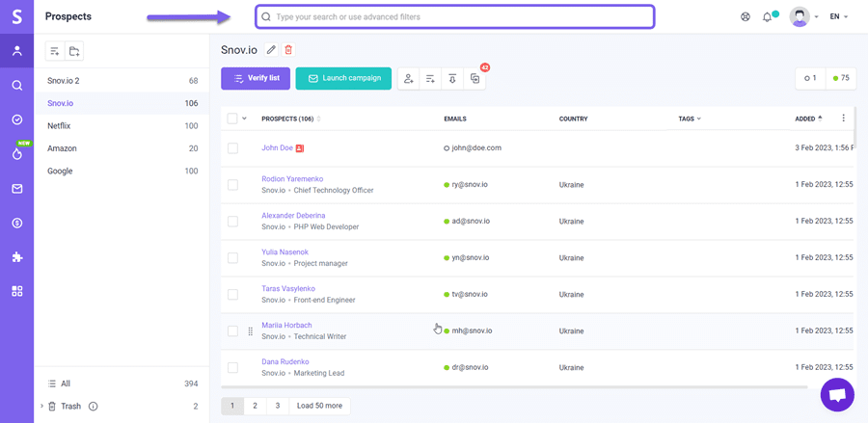
Task: Click Load 50 more
Action: click(x=319, y=406)
